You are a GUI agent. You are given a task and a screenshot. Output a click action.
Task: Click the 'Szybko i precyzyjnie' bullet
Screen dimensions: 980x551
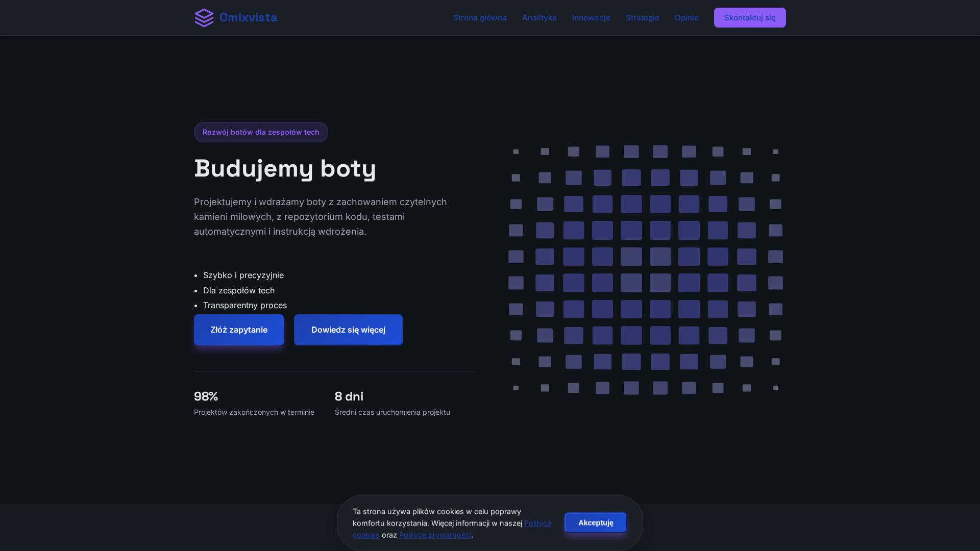243,275
